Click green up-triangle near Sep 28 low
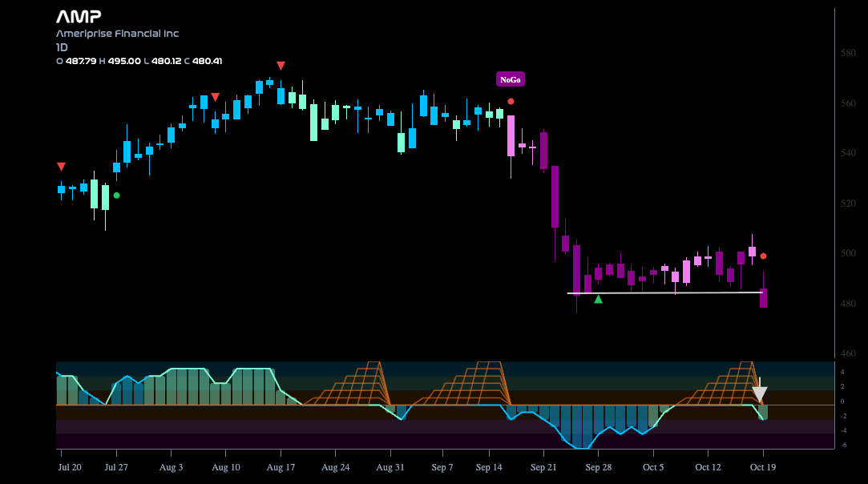 pos(598,299)
